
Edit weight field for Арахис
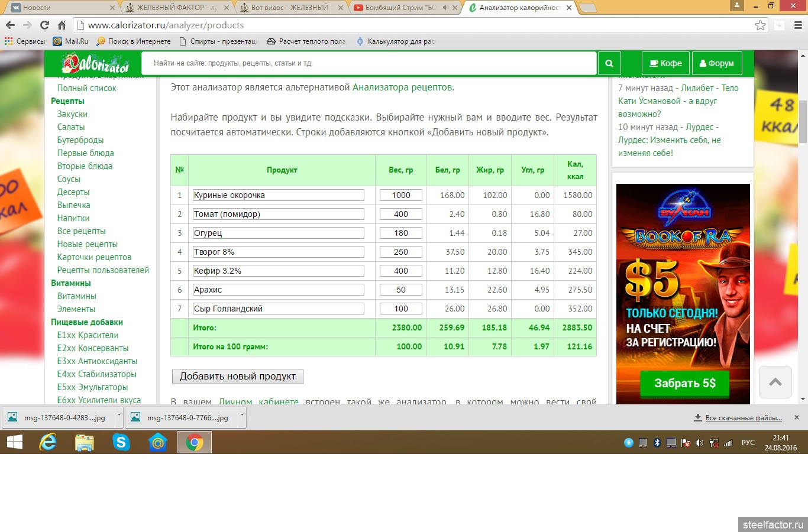coord(401,290)
